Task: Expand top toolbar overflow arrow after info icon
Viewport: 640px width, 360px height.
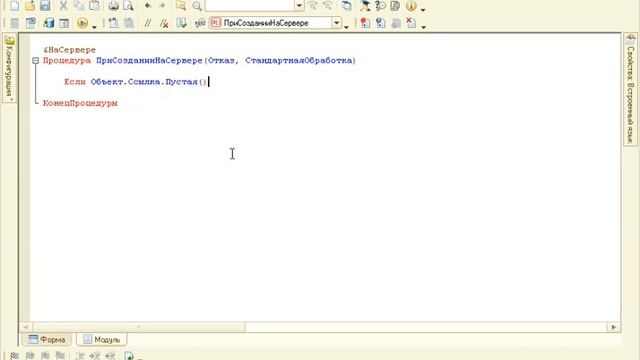Action: [x=423, y=9]
